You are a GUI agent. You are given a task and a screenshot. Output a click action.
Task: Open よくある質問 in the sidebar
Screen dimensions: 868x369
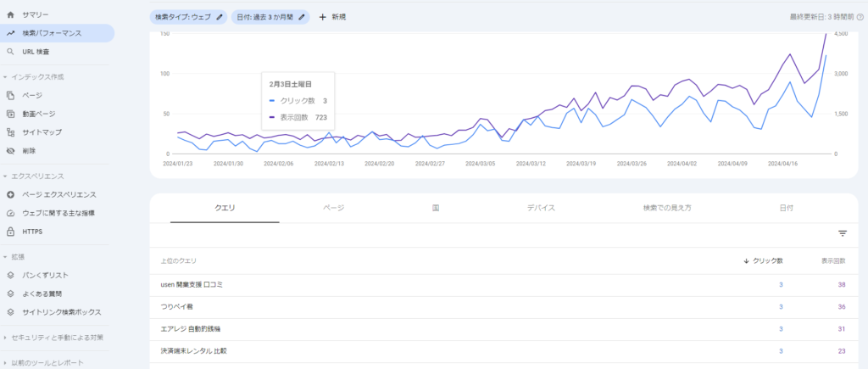[42, 294]
